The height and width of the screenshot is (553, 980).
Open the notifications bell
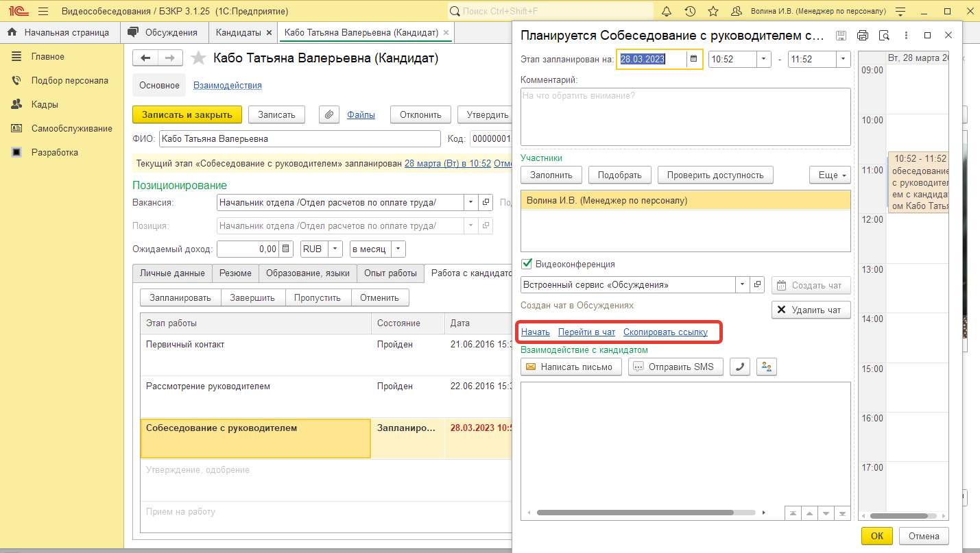coord(667,12)
